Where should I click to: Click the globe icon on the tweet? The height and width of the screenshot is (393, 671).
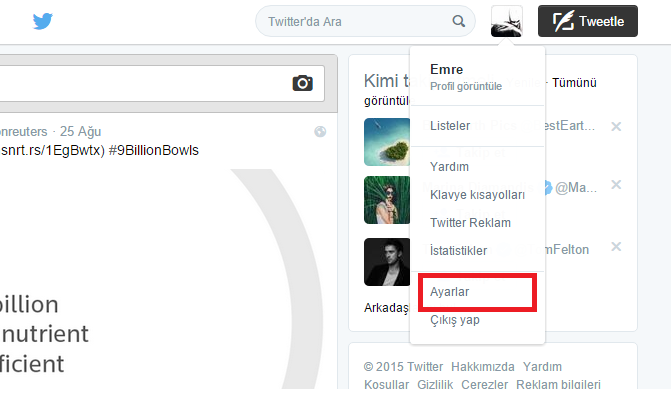tap(320, 131)
